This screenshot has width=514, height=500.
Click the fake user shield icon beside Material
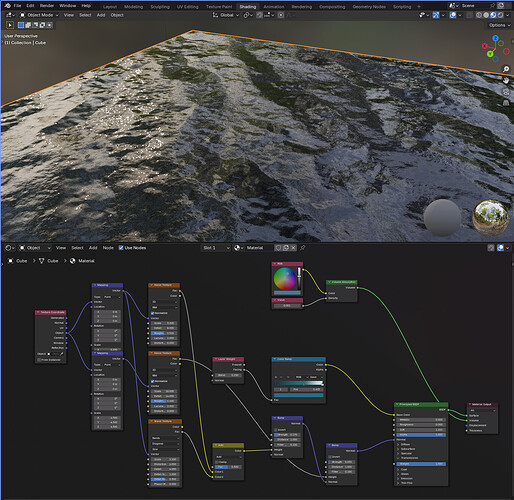click(278, 248)
